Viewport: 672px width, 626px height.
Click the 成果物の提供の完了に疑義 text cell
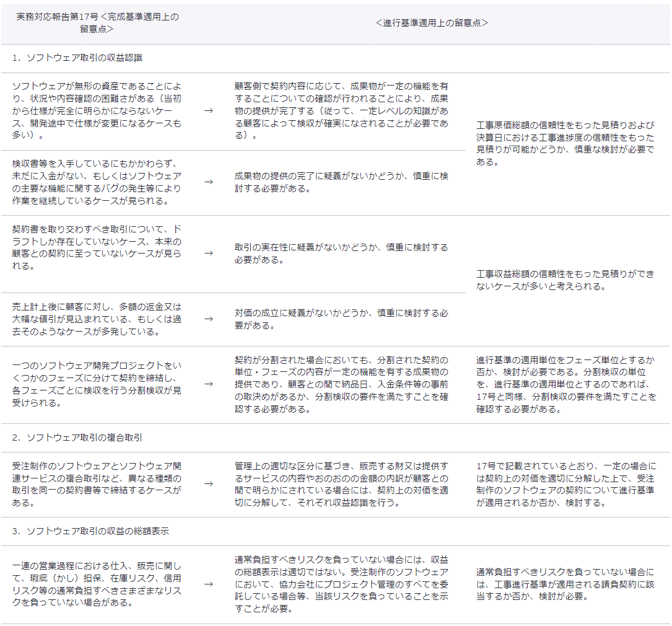tap(341, 182)
